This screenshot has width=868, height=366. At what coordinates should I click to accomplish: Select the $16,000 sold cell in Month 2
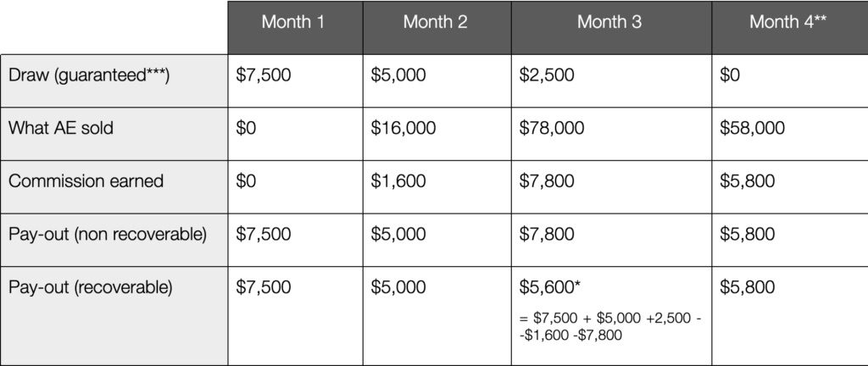[x=403, y=129]
